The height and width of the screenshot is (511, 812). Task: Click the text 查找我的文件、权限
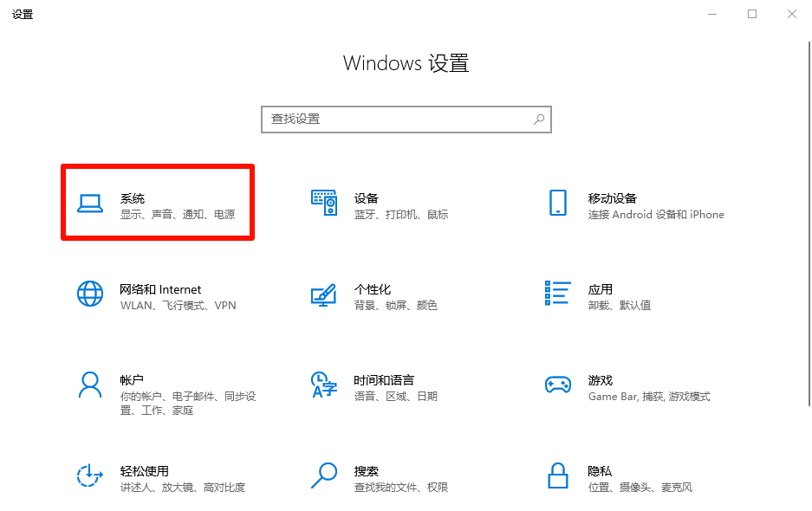(401, 488)
